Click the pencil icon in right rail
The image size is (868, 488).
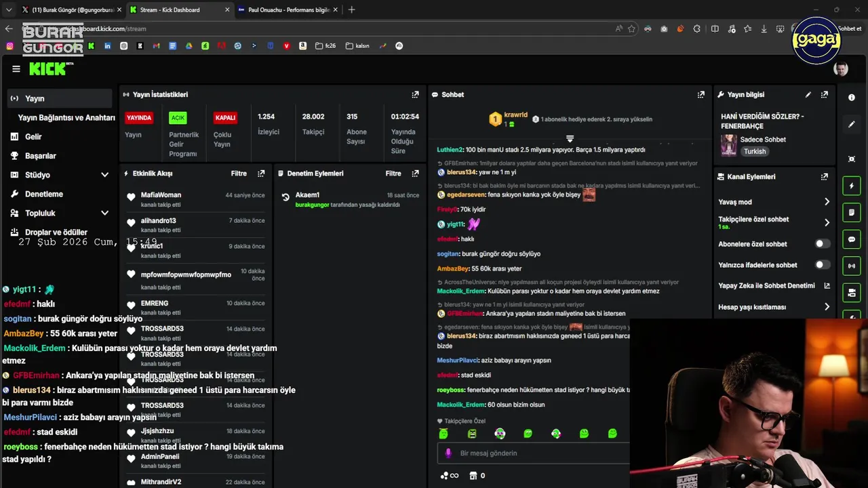[x=852, y=125]
